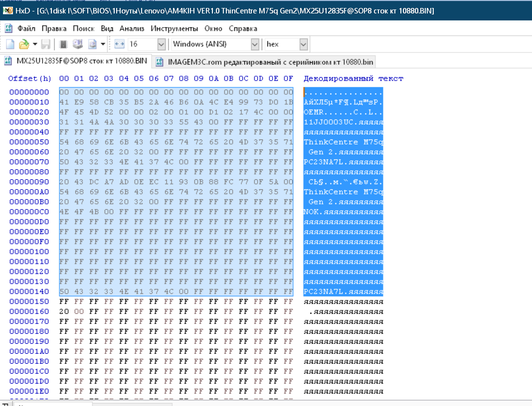Open the Файл menu
Image resolution: width=532 pixels, height=406 pixels.
click(26, 28)
